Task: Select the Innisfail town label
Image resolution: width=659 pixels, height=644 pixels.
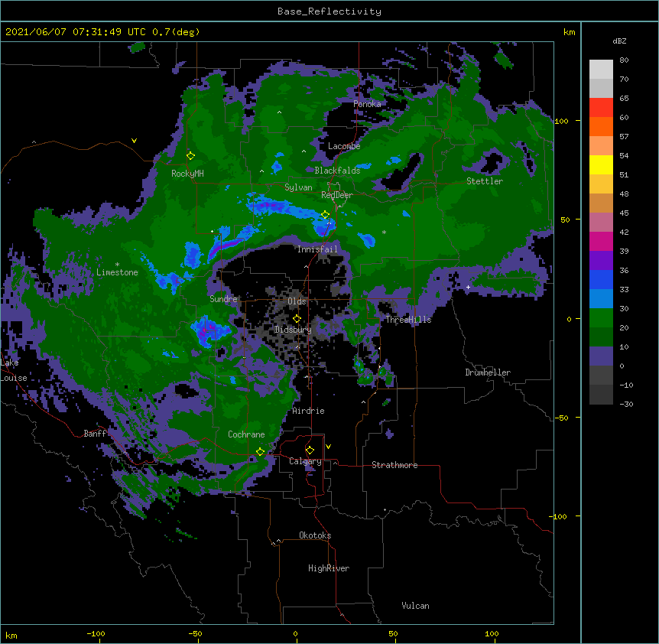Action: [x=317, y=249]
